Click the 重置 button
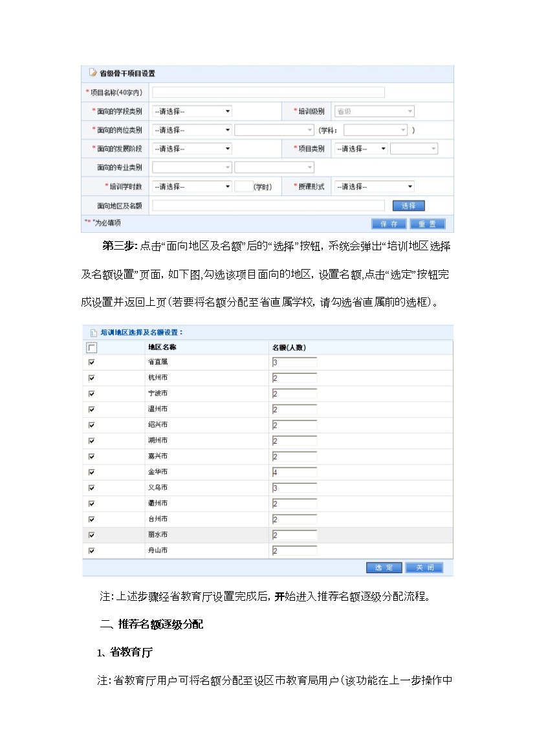Image resolution: width=535 pixels, height=756 pixels. pyautogui.click(x=427, y=224)
